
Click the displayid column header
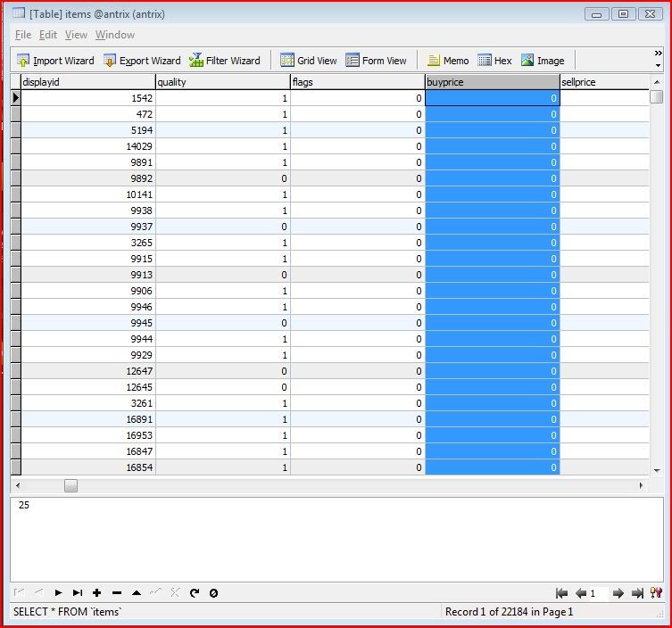point(88,82)
